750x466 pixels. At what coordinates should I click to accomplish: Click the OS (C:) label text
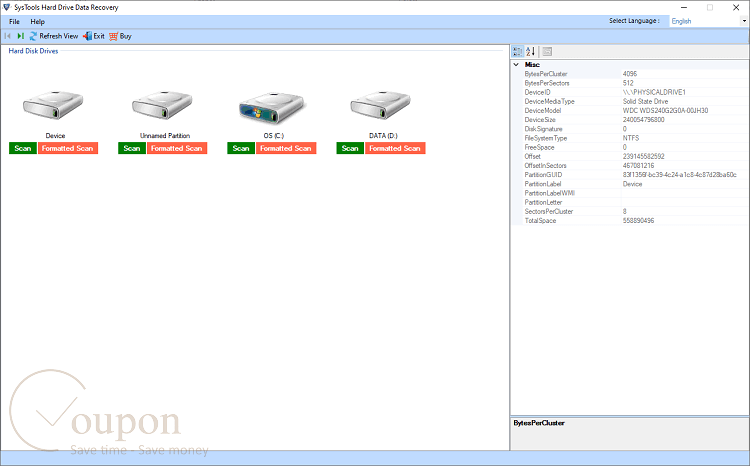tap(273, 136)
